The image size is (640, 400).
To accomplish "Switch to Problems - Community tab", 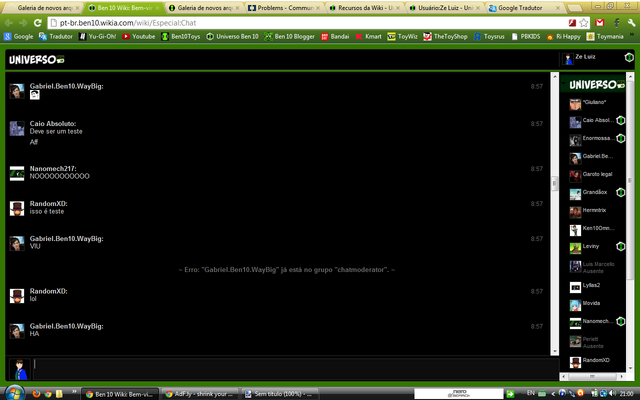I will (x=284, y=8).
